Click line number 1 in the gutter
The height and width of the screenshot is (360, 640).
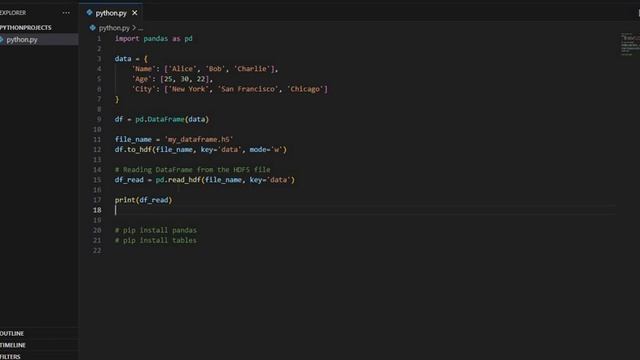click(x=99, y=38)
